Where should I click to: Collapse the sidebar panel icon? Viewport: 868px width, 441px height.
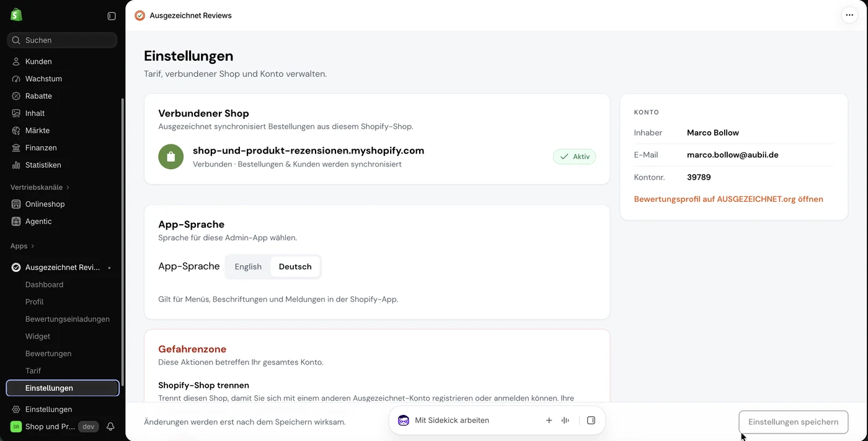coord(112,16)
